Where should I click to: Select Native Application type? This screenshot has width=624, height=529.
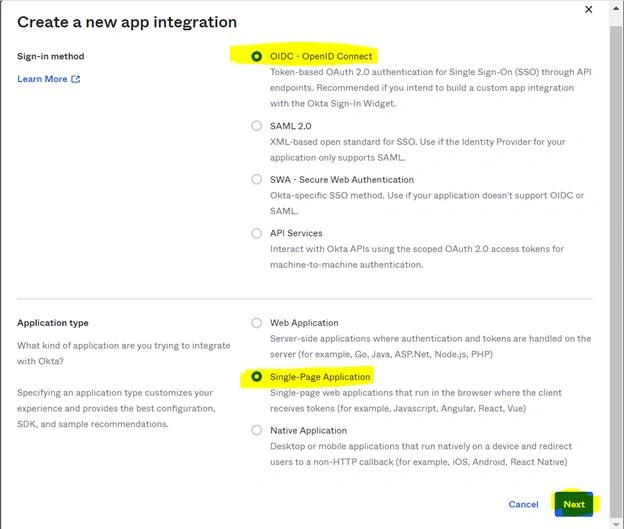pos(257,430)
